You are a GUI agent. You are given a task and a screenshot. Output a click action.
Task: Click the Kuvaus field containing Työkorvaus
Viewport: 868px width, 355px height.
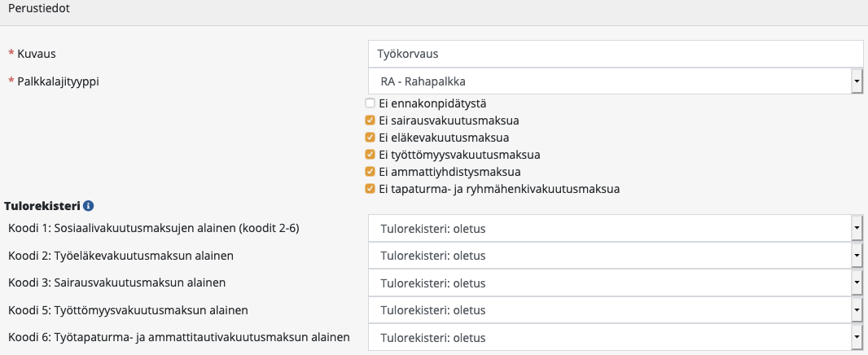(x=615, y=54)
